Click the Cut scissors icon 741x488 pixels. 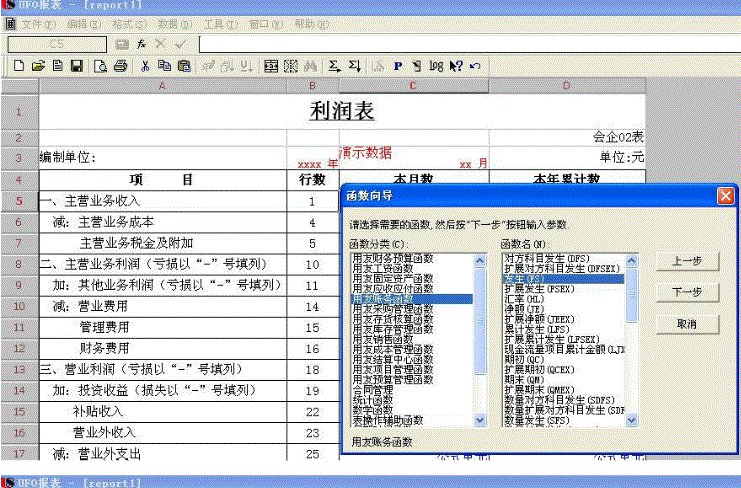pos(146,66)
